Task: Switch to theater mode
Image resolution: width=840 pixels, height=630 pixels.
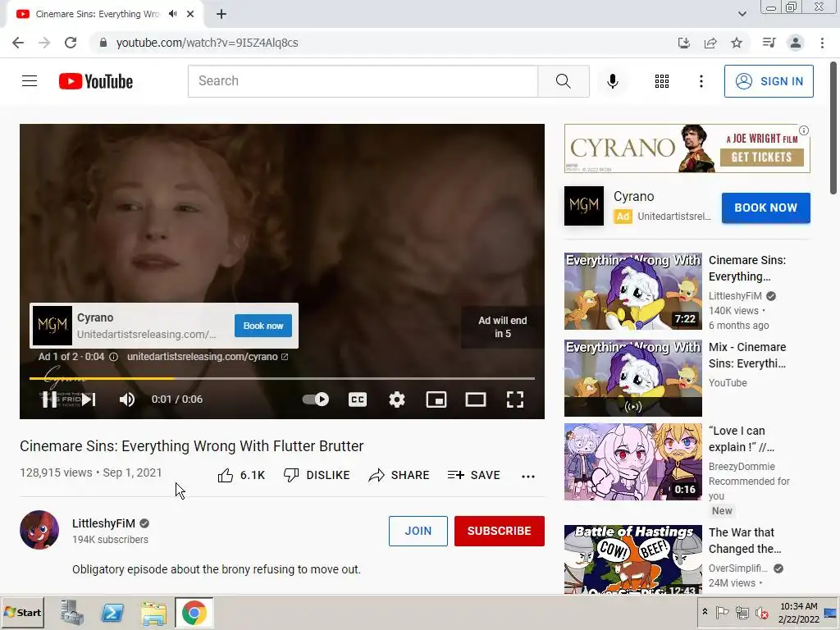Action: 476,399
